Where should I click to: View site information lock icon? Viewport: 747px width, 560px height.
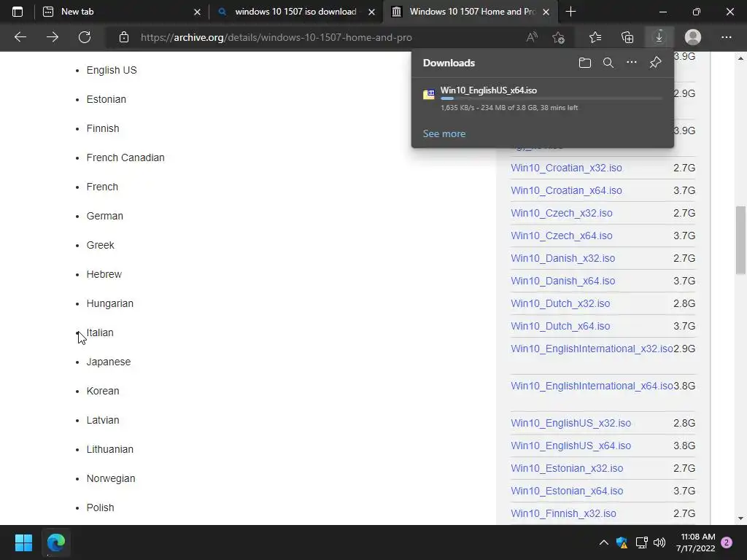pyautogui.click(x=124, y=37)
